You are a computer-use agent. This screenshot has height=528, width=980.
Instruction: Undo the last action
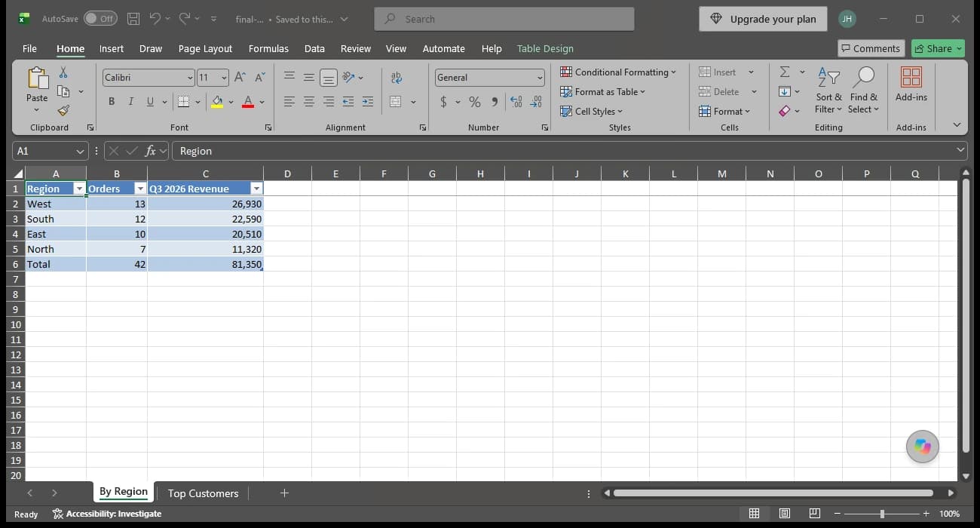(155, 19)
